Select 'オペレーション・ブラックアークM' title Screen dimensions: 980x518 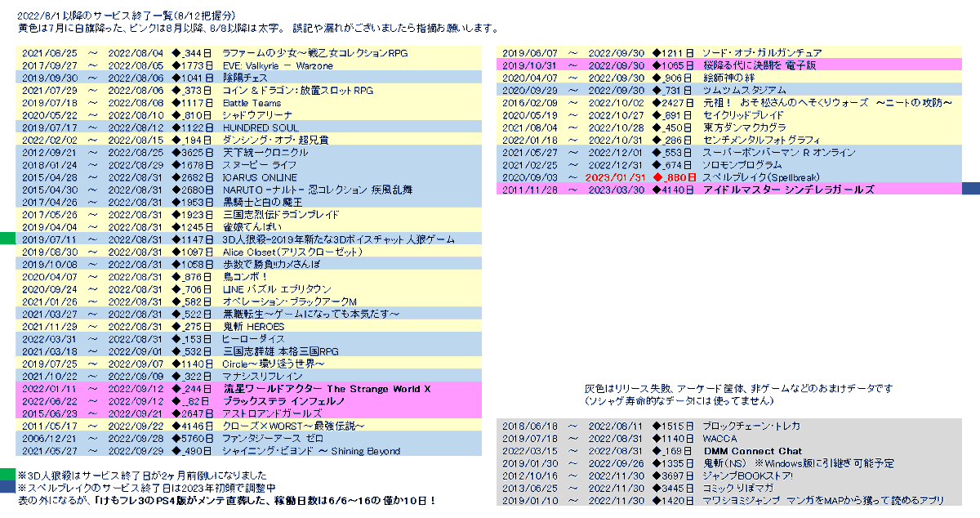(289, 301)
